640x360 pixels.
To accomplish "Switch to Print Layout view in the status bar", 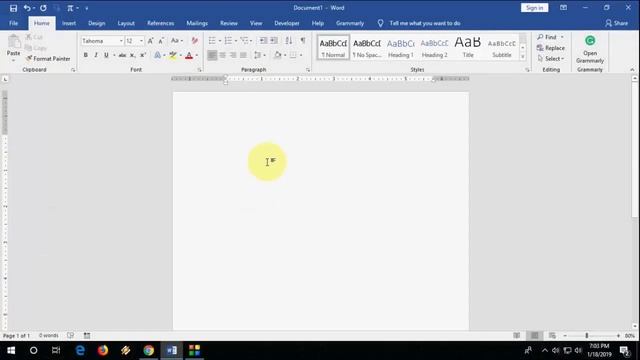I will tap(534, 336).
